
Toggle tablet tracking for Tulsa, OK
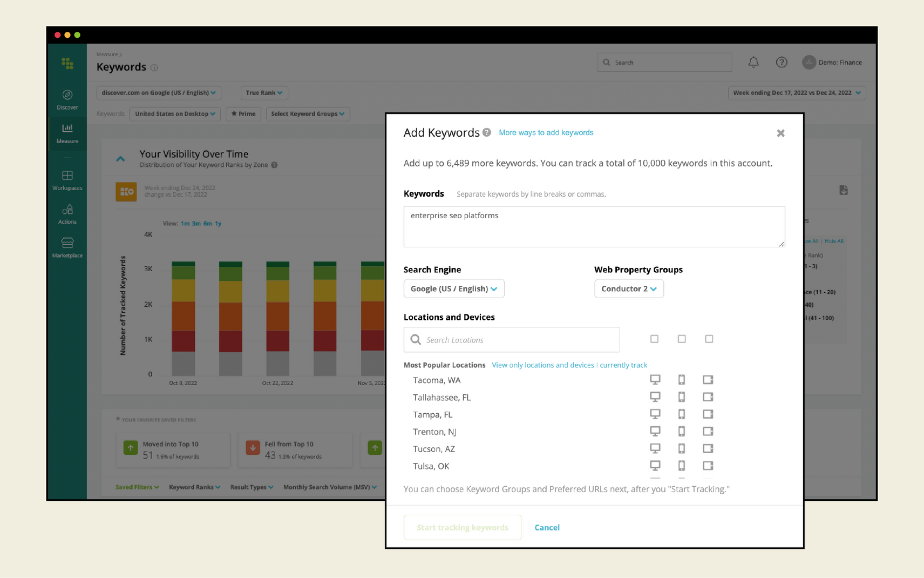[708, 466]
